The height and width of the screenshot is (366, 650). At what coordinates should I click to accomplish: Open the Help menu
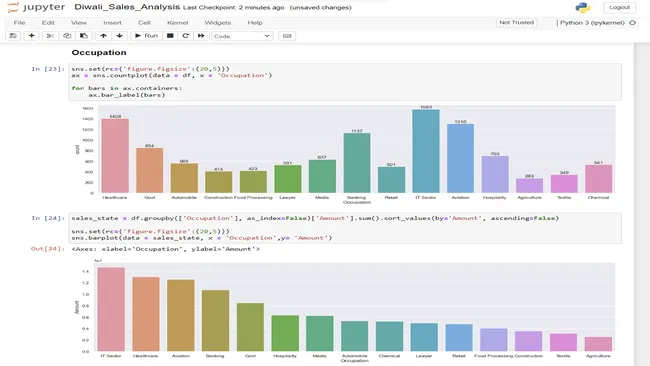click(255, 23)
